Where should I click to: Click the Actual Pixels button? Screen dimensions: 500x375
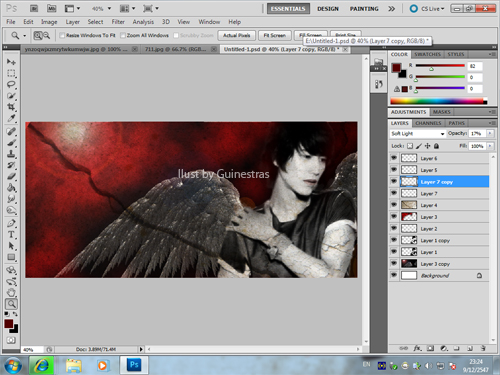click(237, 35)
